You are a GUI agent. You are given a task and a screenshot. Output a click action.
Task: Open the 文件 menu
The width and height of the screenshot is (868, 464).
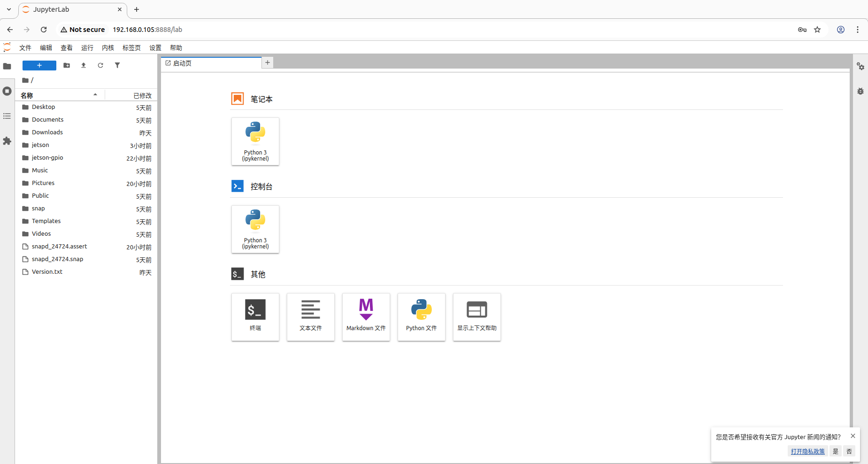point(25,48)
